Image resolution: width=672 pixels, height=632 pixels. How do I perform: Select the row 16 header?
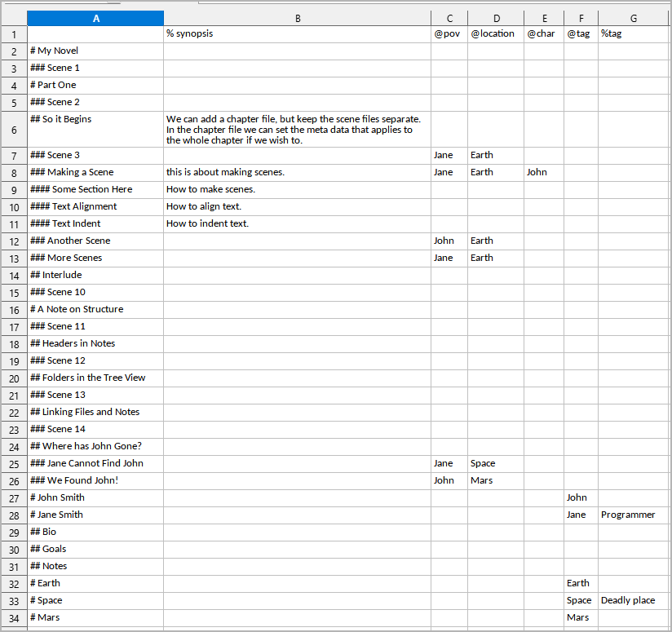[14, 310]
